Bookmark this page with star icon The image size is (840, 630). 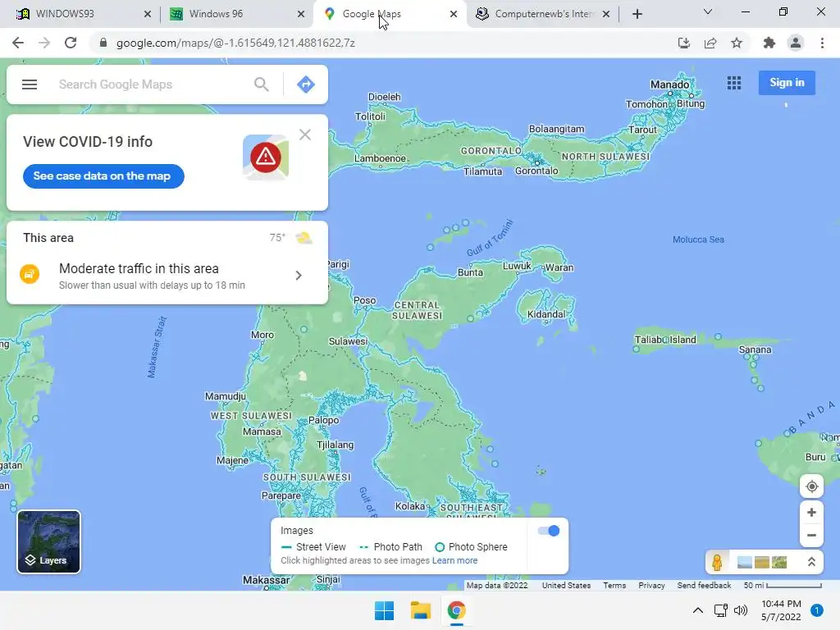pos(737,43)
